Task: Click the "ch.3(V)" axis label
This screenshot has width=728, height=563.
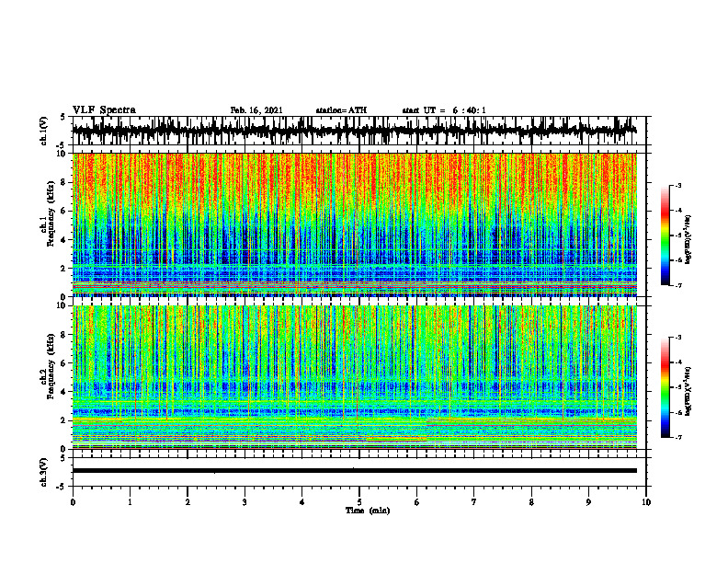Action: [44, 472]
